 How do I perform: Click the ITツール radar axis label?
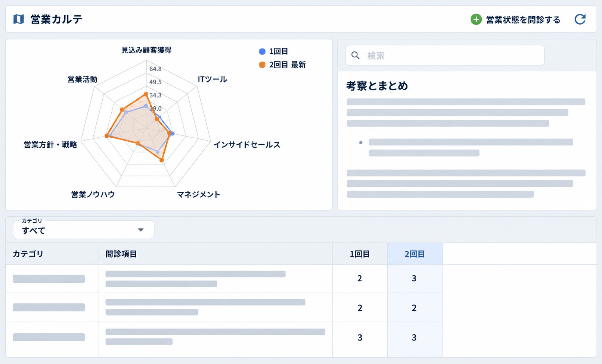click(212, 79)
